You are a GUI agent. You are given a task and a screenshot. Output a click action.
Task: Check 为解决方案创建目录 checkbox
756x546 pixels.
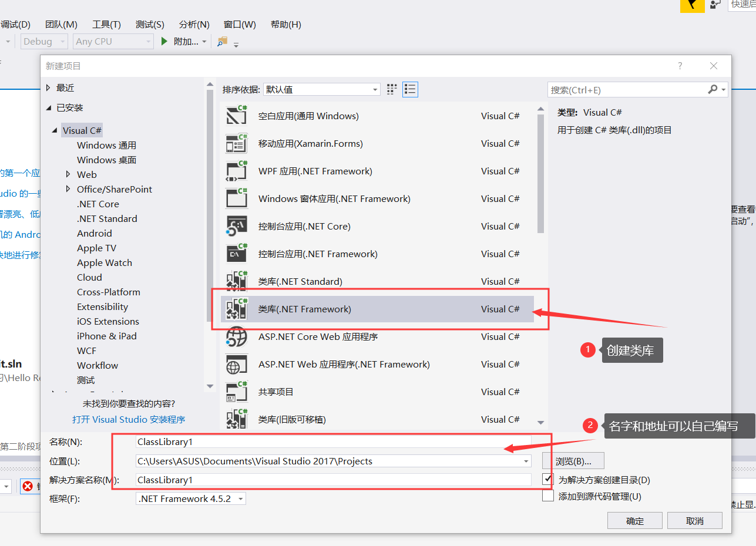point(548,479)
